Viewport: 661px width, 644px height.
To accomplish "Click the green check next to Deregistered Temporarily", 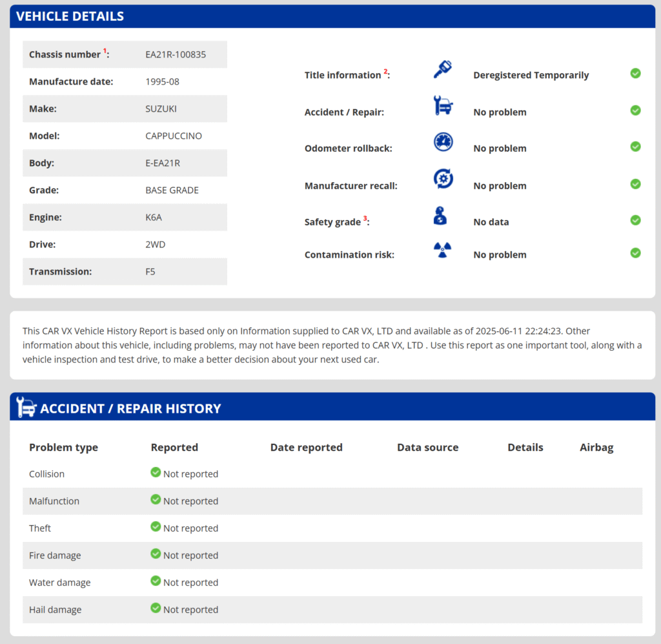I will (635, 74).
